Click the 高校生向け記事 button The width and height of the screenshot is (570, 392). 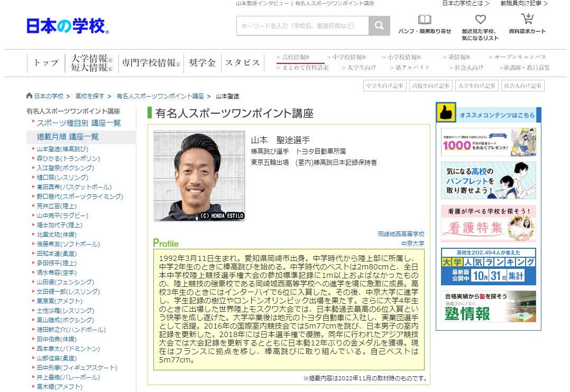(432, 85)
